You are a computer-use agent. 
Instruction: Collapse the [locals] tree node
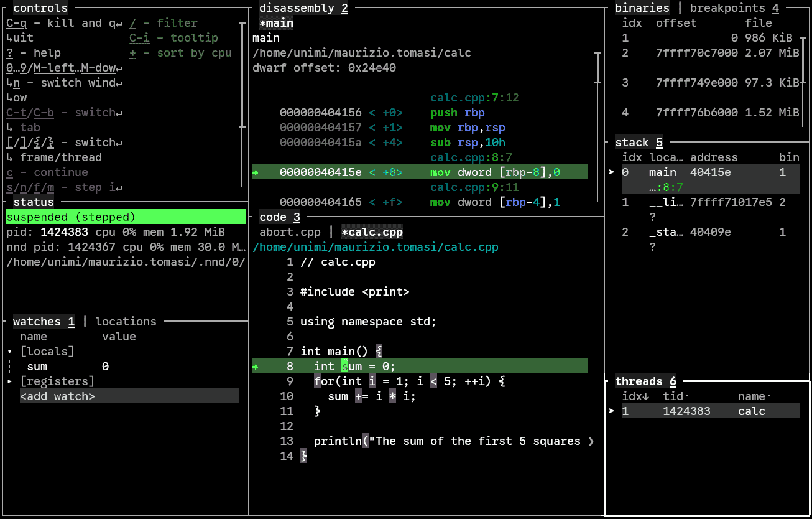click(x=10, y=352)
